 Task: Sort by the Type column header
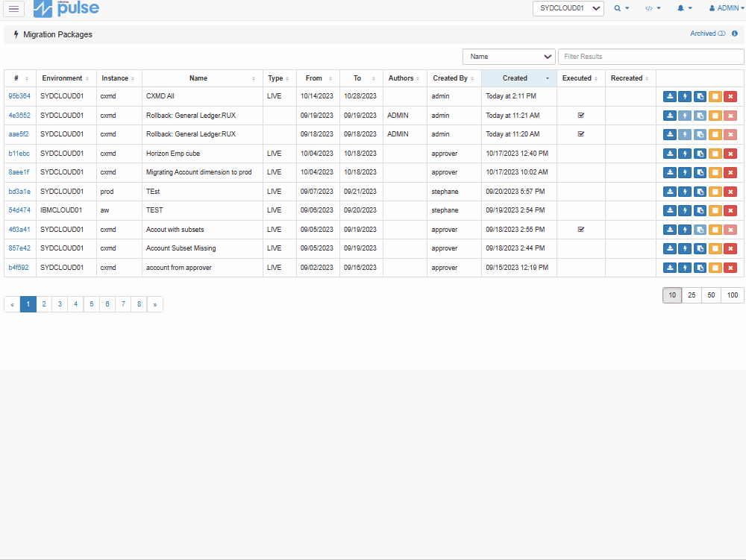coord(279,78)
